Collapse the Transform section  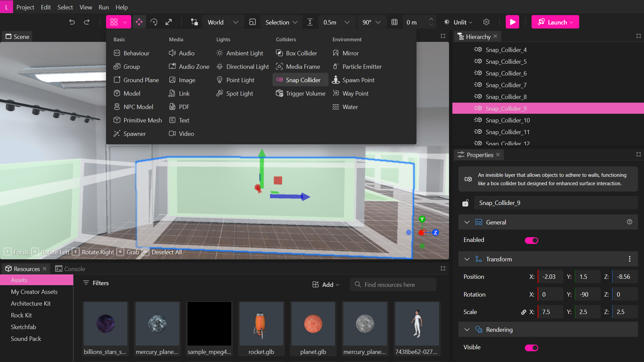point(467,259)
